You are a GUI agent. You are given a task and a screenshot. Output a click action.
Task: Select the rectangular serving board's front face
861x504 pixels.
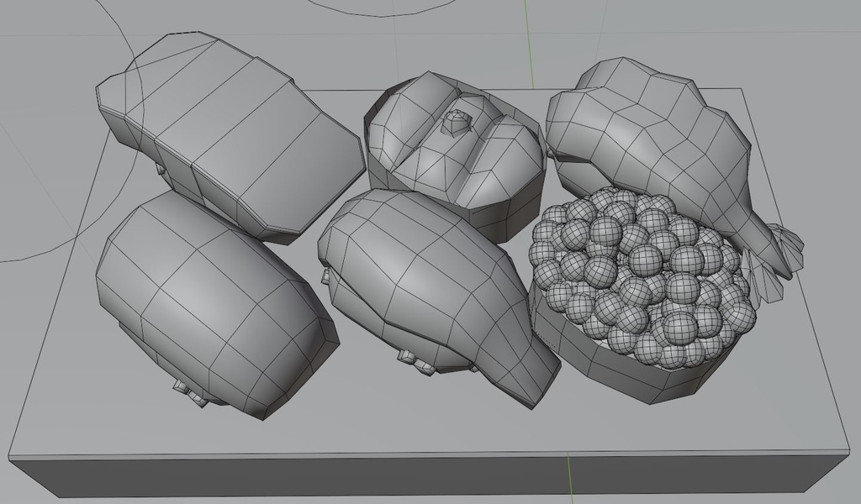428,477
